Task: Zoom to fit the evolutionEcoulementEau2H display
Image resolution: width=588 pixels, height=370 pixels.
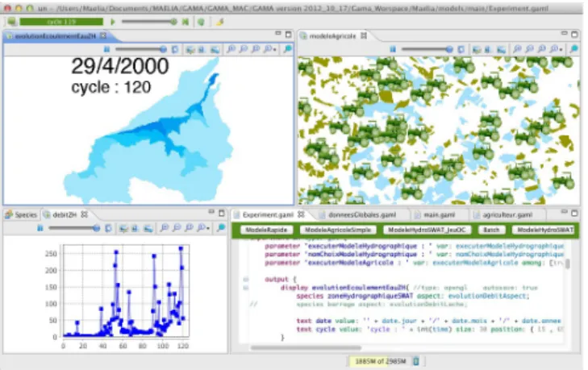Action: pos(256,49)
